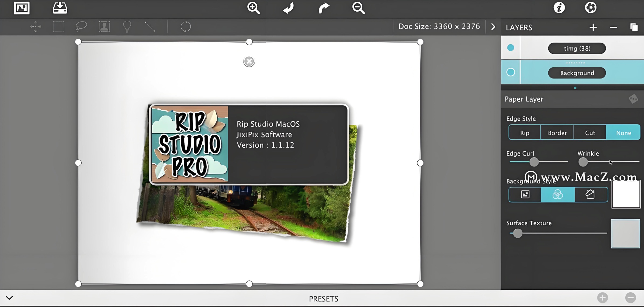
Task: Adjust the Wrinkle slider handle
Action: 583,162
